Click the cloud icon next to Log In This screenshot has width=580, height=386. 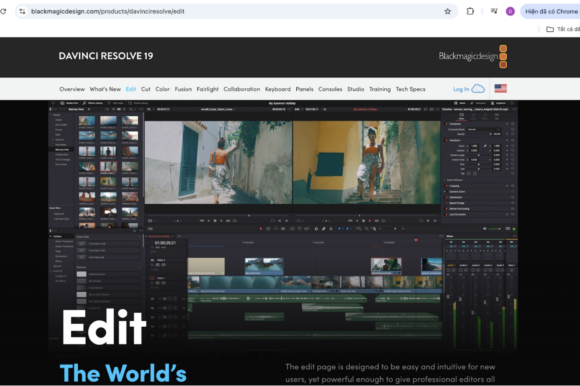tap(478, 89)
